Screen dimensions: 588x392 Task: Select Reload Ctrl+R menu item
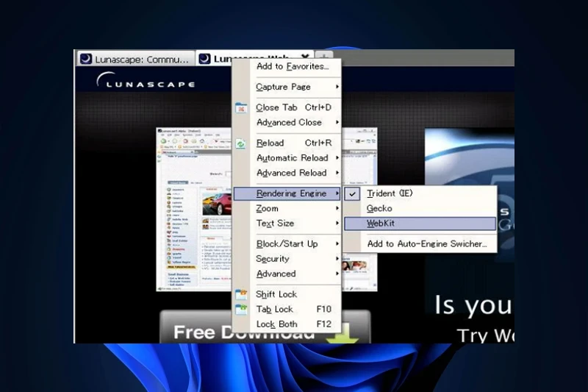click(x=287, y=143)
